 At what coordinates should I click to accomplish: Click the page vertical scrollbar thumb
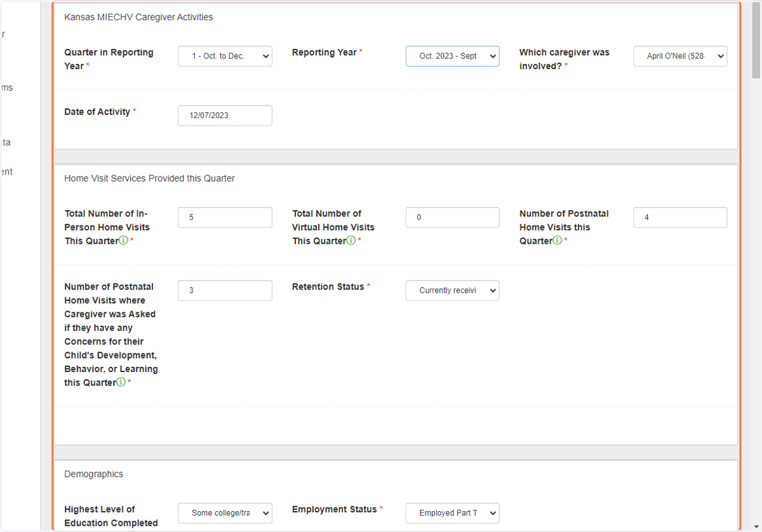[x=756, y=39]
